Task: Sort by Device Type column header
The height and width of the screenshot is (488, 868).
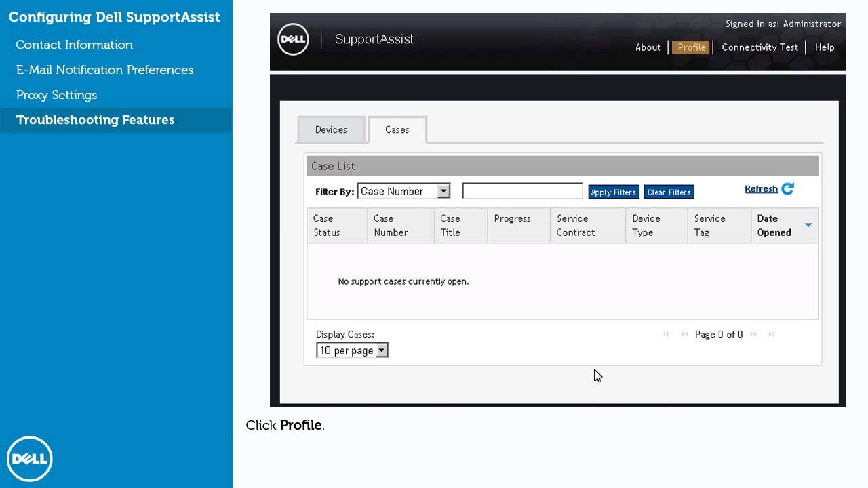Action: (x=656, y=225)
